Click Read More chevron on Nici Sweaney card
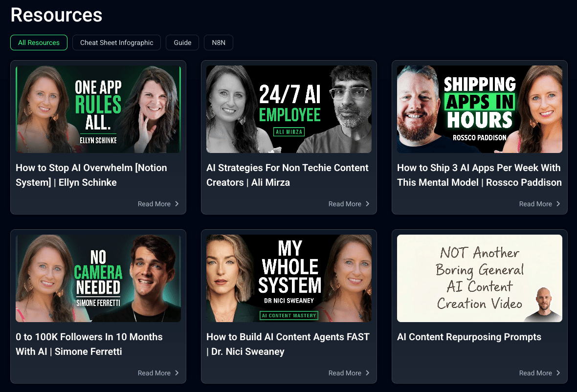The height and width of the screenshot is (392, 577). point(368,373)
